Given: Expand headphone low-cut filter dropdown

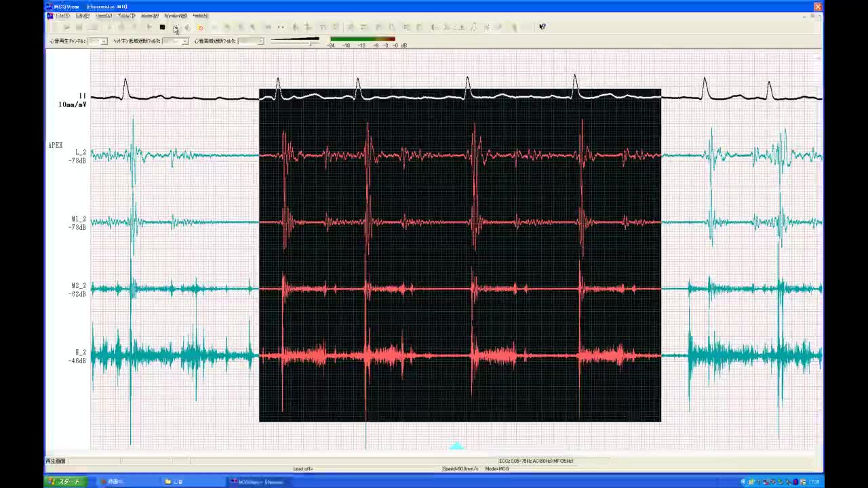Looking at the screenshot, I should [x=184, y=41].
